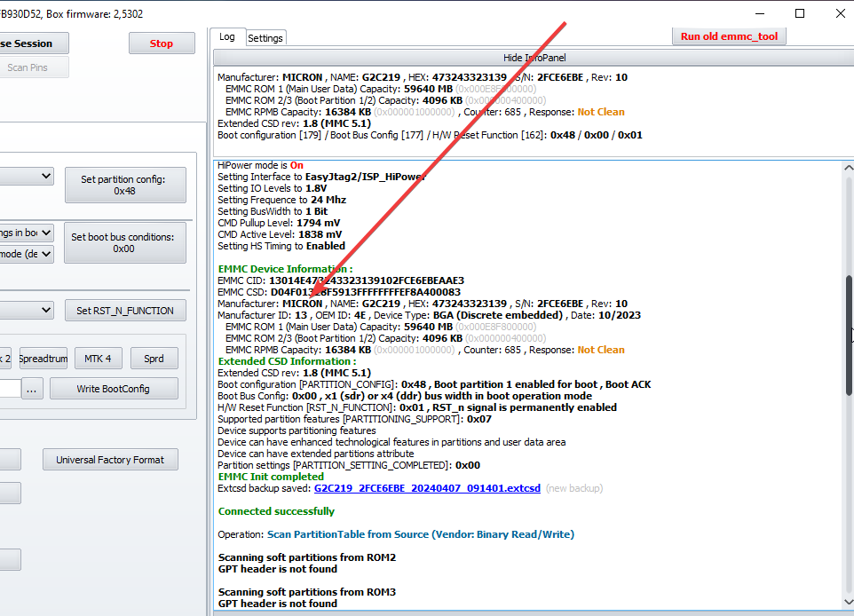Click 'EMMC Init completed' log line
The height and width of the screenshot is (616, 854).
pos(271,477)
